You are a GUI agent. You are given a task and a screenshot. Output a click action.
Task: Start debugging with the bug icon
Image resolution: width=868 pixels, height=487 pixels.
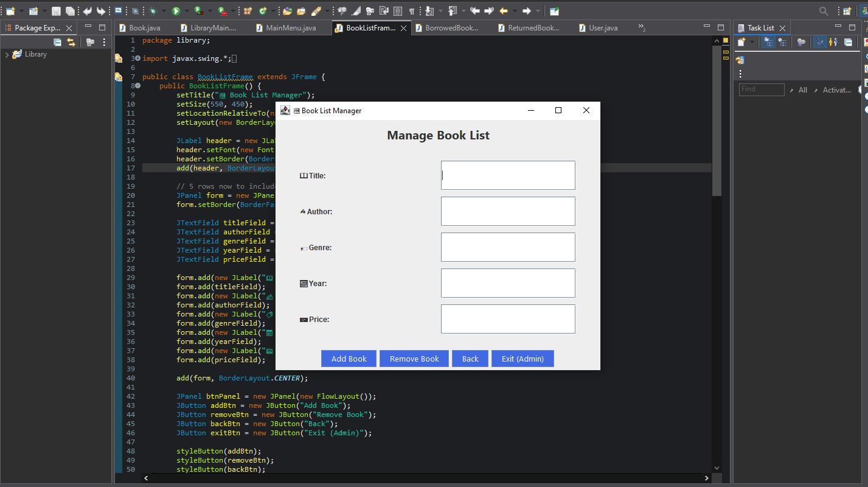152,11
